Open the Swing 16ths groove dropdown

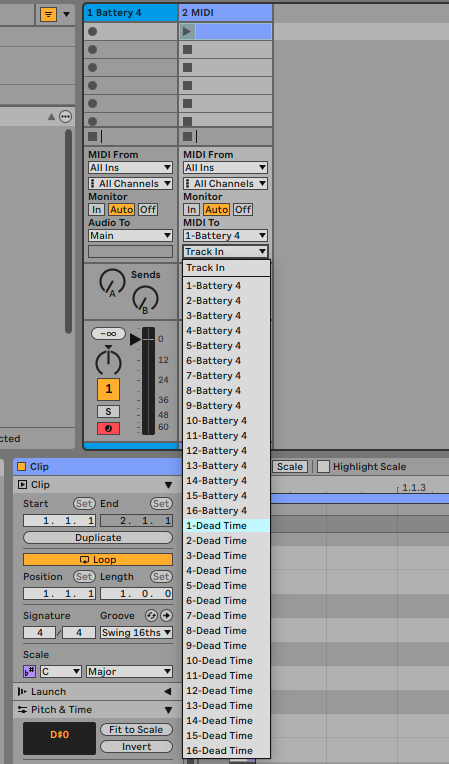tap(136, 633)
